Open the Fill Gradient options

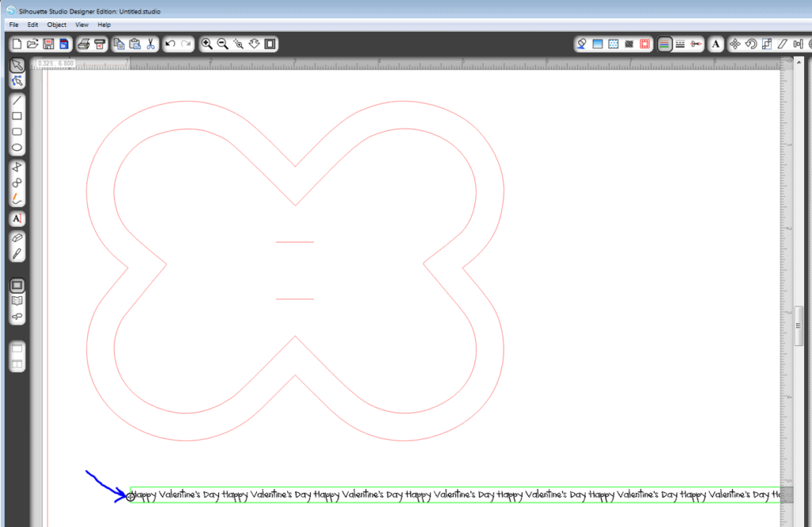(598, 44)
